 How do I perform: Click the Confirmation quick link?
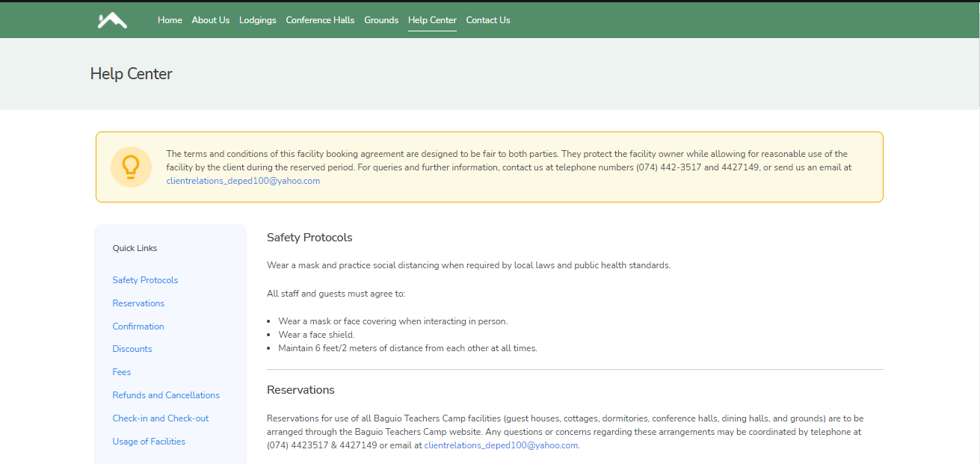click(x=138, y=327)
